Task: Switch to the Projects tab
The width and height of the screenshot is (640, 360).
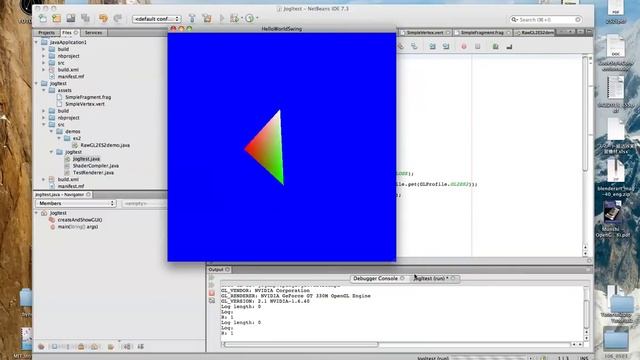Action: [x=46, y=33]
